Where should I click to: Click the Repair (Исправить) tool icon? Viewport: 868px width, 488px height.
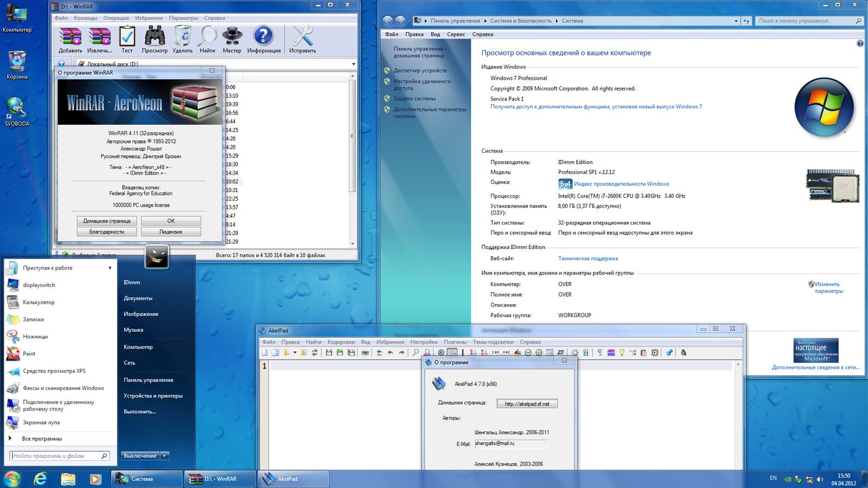[x=302, y=39]
